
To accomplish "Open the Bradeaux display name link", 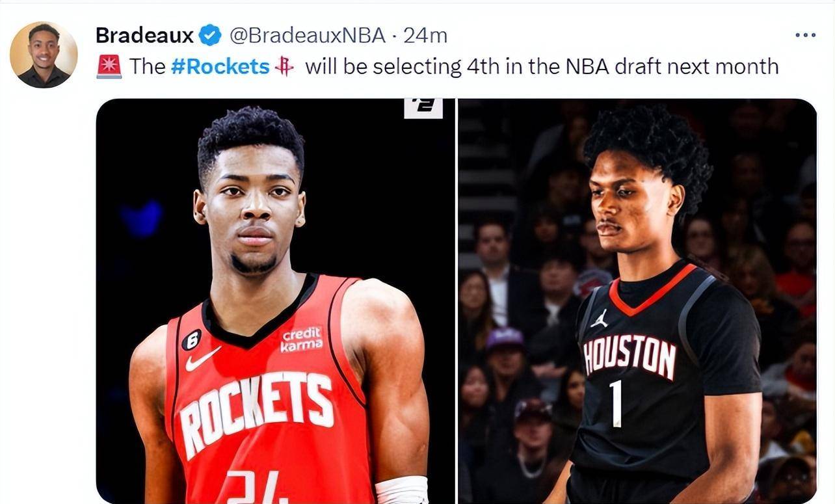I will [144, 35].
